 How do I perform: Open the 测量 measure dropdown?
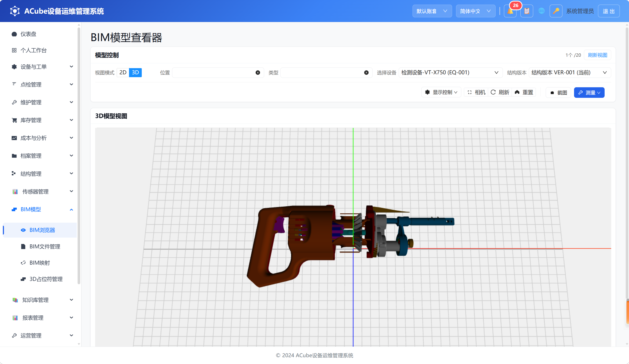[589, 93]
